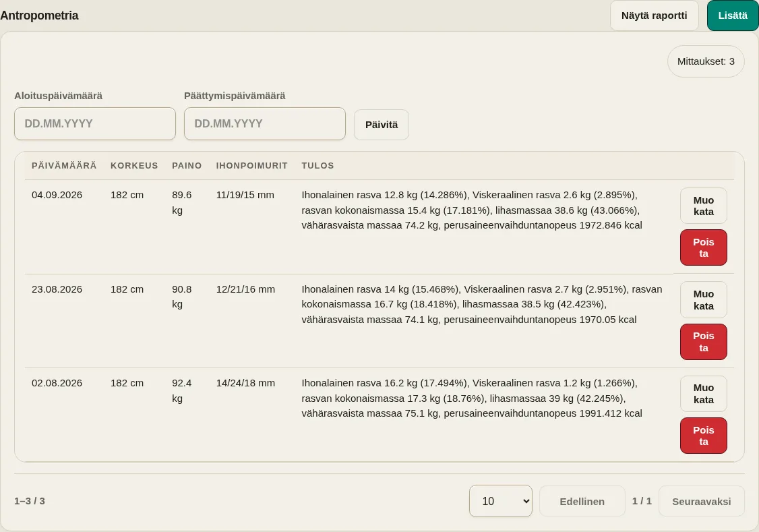759x532 pixels.
Task: Open the page size dropdown showing 10
Action: pyautogui.click(x=501, y=501)
